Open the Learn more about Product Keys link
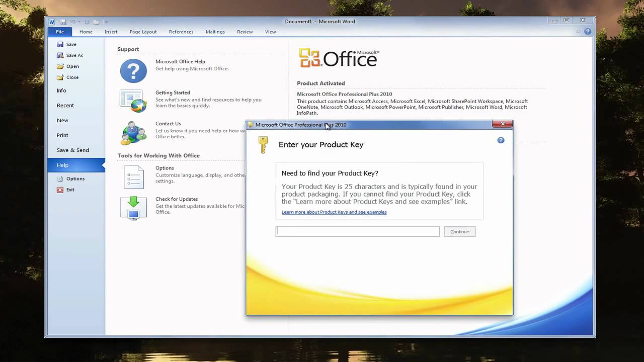 tap(334, 212)
